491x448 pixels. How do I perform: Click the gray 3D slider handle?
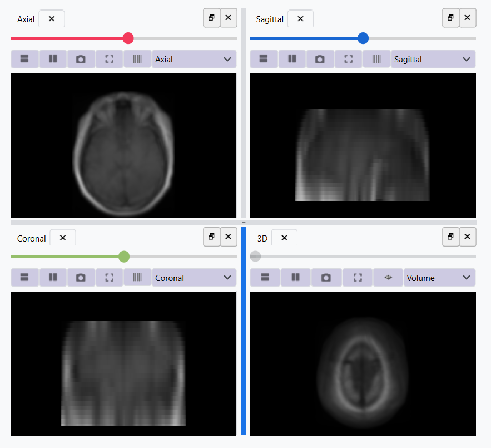point(255,257)
